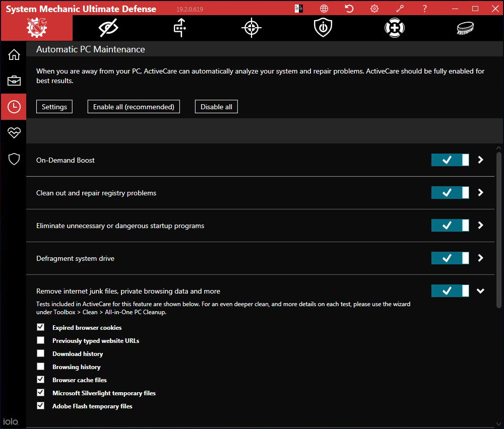Uncheck Expired browser cookies
504x429 pixels.
point(40,327)
